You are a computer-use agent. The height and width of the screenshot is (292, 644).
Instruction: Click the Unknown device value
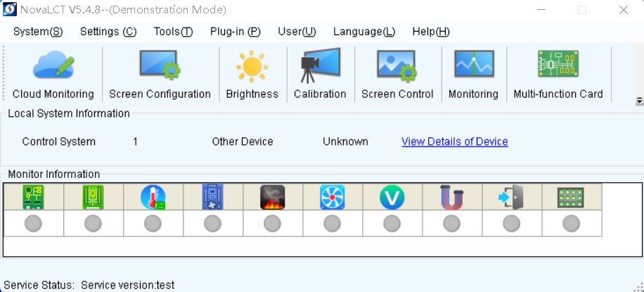(x=345, y=141)
